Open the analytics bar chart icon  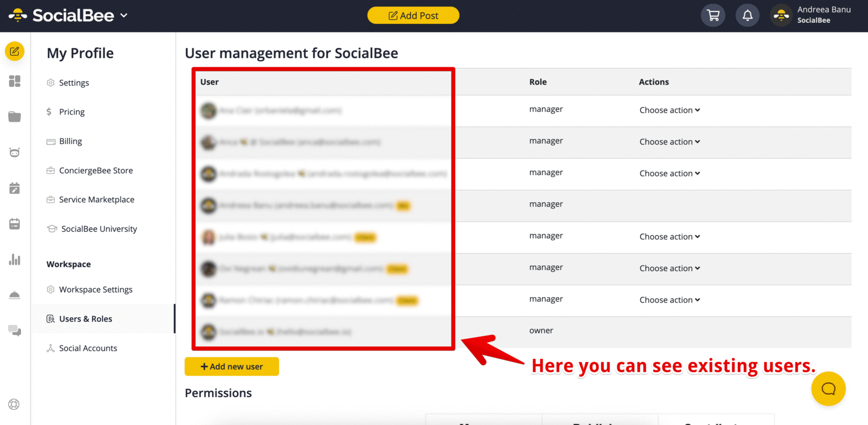[15, 260]
